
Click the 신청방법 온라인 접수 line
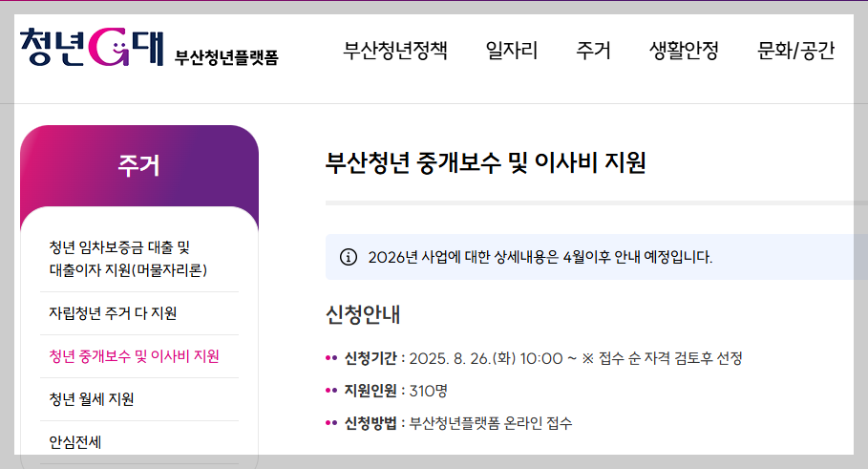pos(449,423)
